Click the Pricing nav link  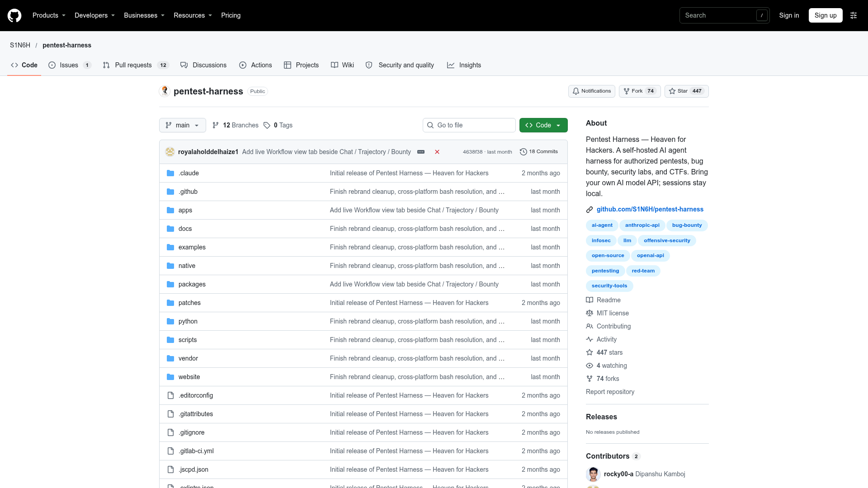click(x=231, y=15)
